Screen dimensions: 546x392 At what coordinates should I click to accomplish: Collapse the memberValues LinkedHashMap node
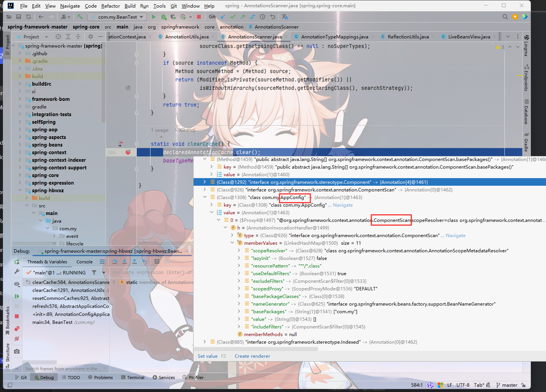point(232,243)
